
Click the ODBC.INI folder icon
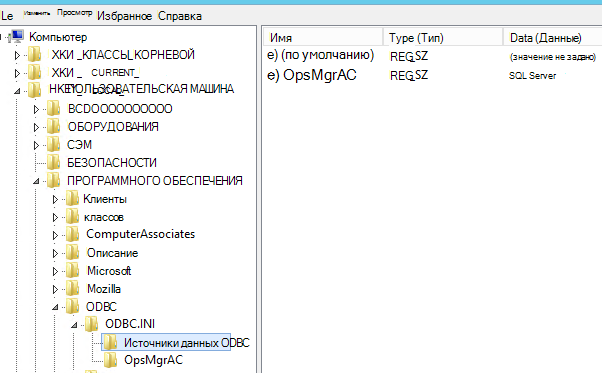(91, 324)
